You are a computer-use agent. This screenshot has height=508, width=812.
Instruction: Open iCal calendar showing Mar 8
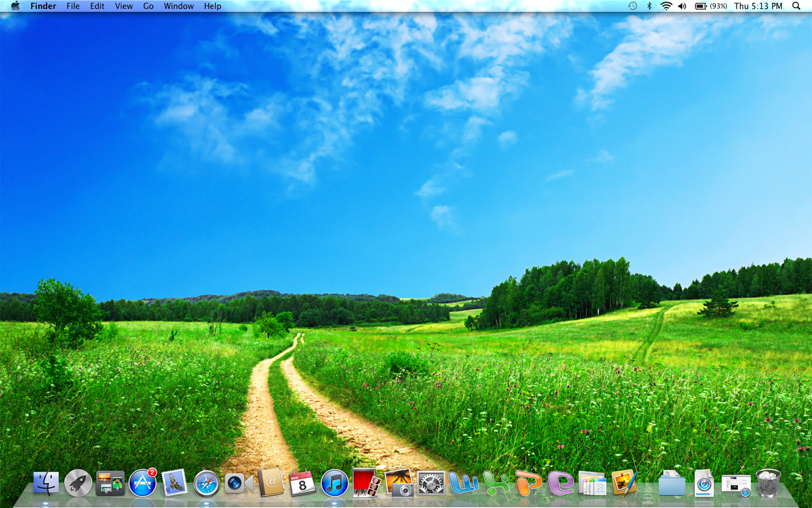pyautogui.click(x=302, y=483)
